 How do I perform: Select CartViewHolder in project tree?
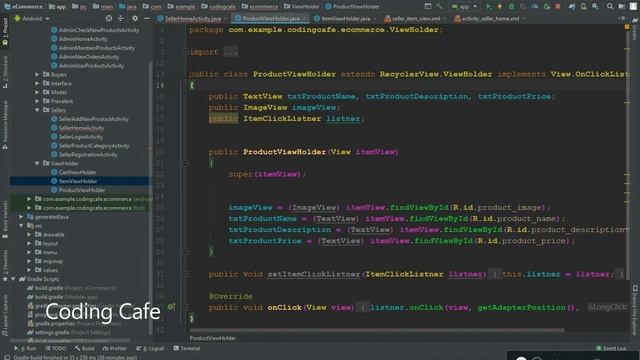click(77, 172)
